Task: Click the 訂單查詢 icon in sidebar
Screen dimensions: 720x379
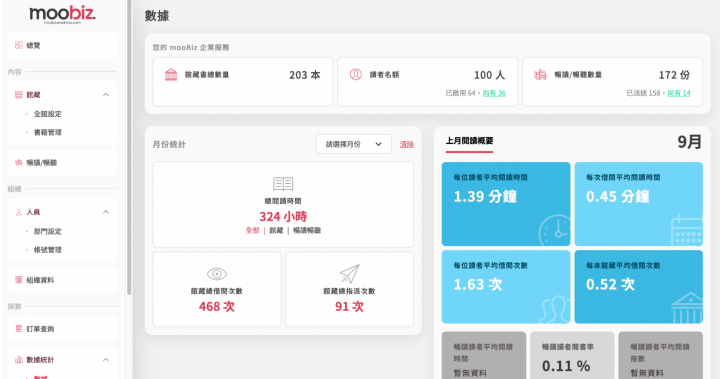Action: pyautogui.click(x=19, y=329)
